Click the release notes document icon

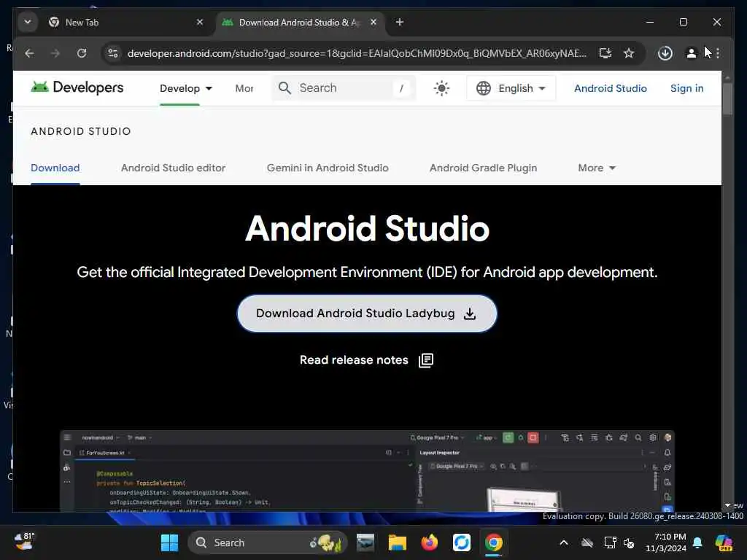pos(426,360)
